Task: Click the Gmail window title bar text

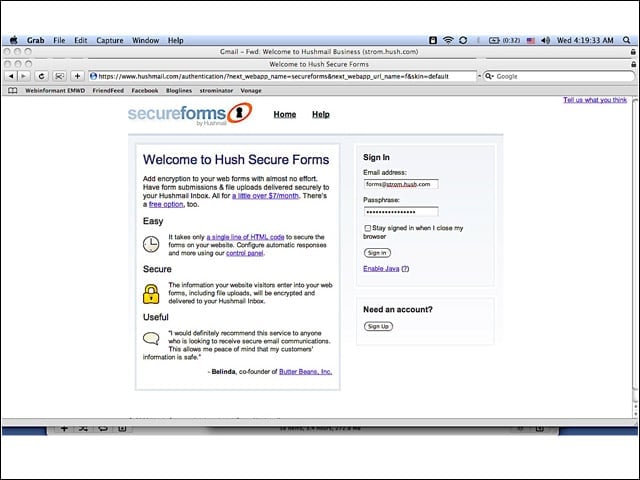Action: pyautogui.click(x=319, y=52)
